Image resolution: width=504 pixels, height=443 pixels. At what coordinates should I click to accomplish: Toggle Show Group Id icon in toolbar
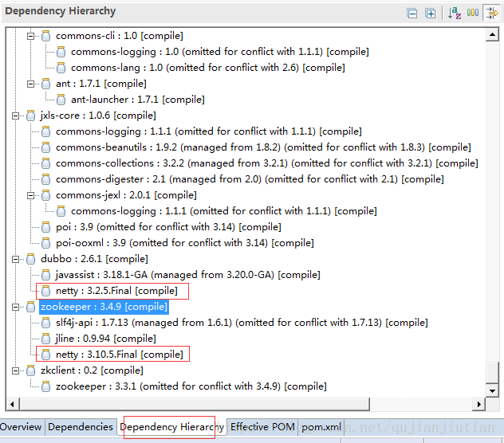pos(473,13)
